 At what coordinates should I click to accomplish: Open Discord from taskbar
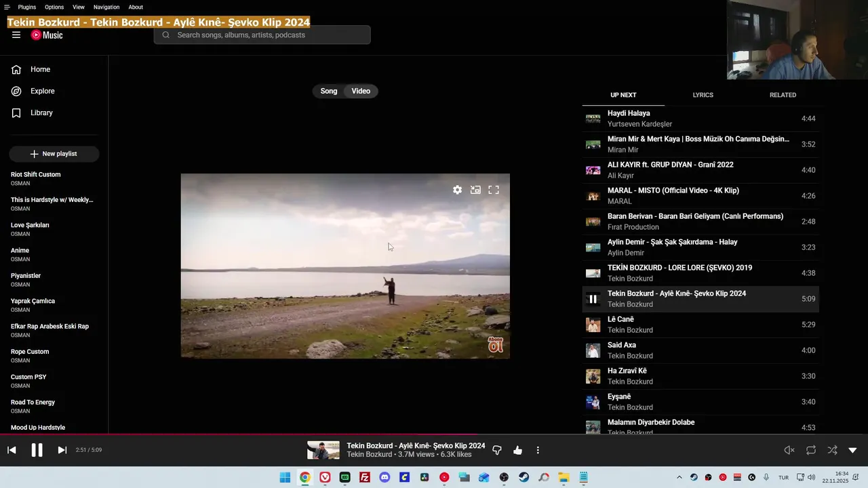[384, 477]
